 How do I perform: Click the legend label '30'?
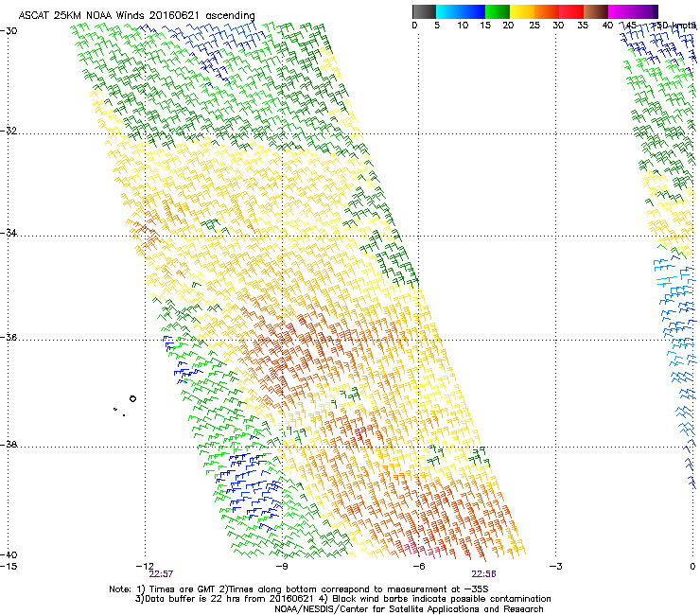click(x=558, y=26)
